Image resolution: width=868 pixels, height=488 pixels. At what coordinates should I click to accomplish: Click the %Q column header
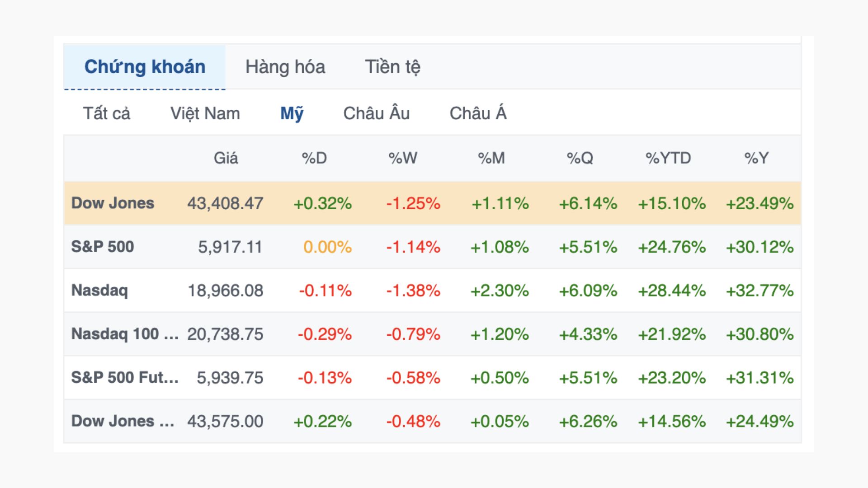580,158
